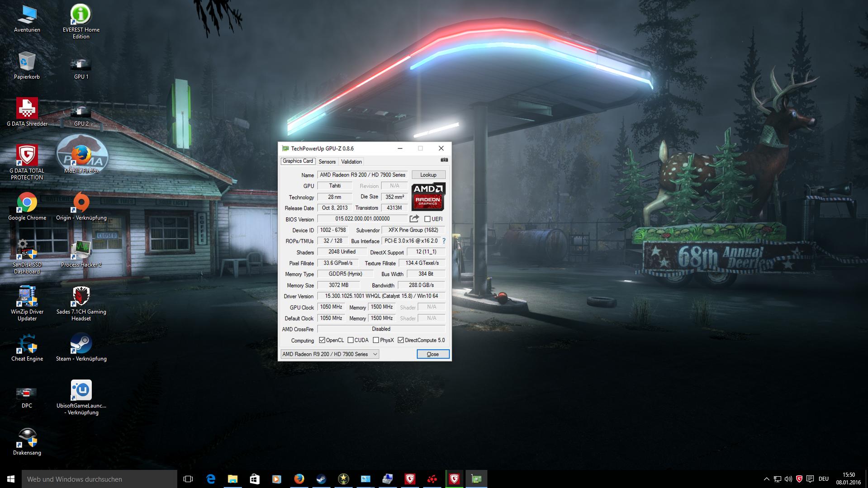Switch to the Validation tab
868x488 pixels.
pos(351,161)
